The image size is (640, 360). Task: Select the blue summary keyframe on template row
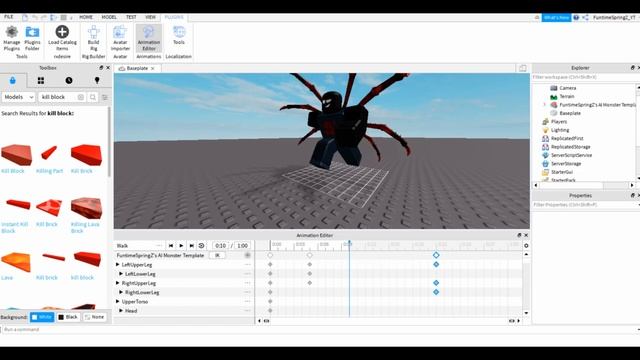436,255
